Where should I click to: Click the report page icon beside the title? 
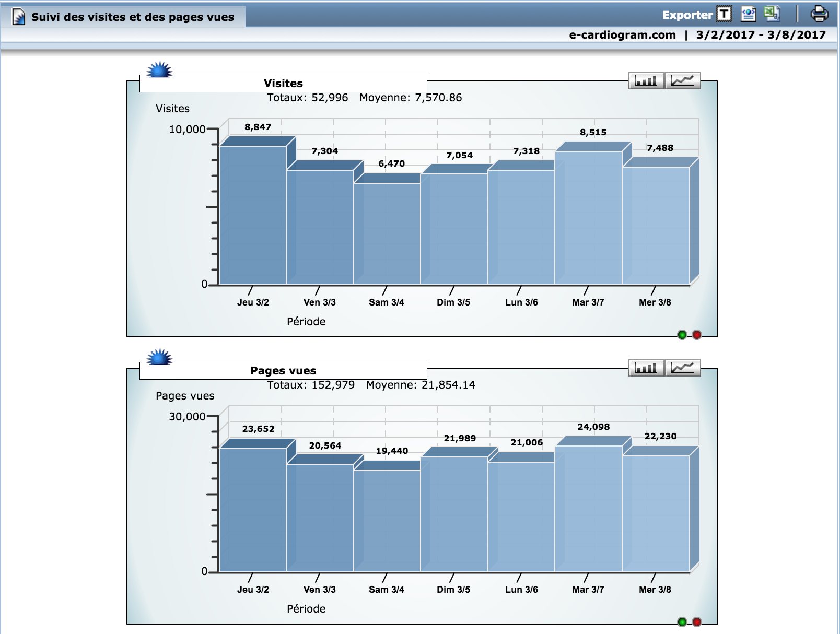[19, 17]
